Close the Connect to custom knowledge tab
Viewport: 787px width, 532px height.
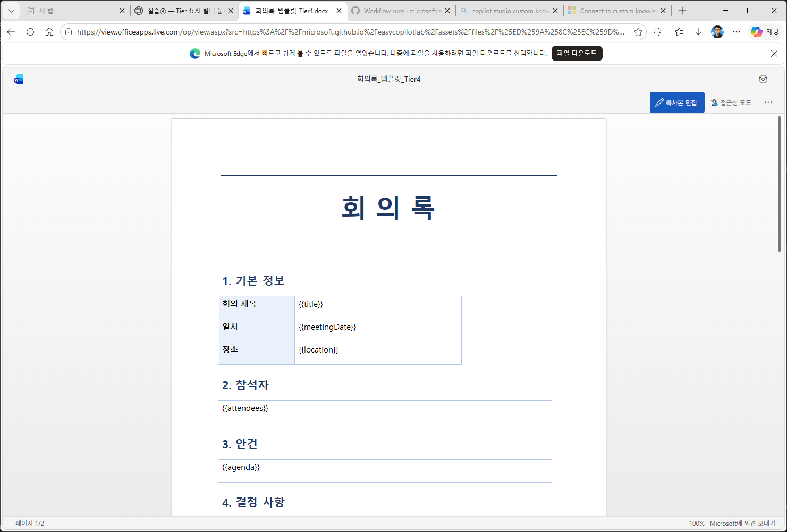[x=663, y=11]
